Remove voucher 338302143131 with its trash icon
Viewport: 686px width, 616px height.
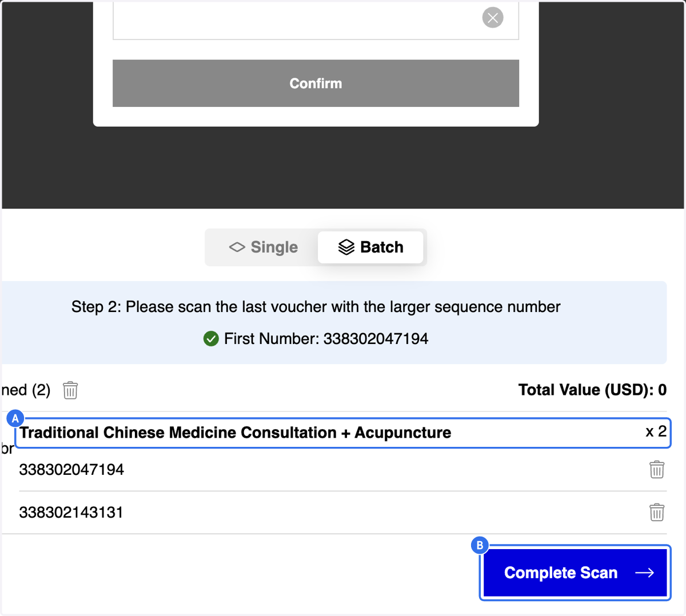pyautogui.click(x=657, y=512)
